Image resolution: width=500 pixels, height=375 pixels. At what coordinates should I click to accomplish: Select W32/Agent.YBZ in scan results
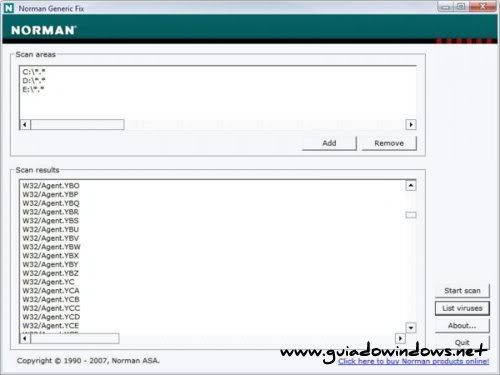(51, 273)
